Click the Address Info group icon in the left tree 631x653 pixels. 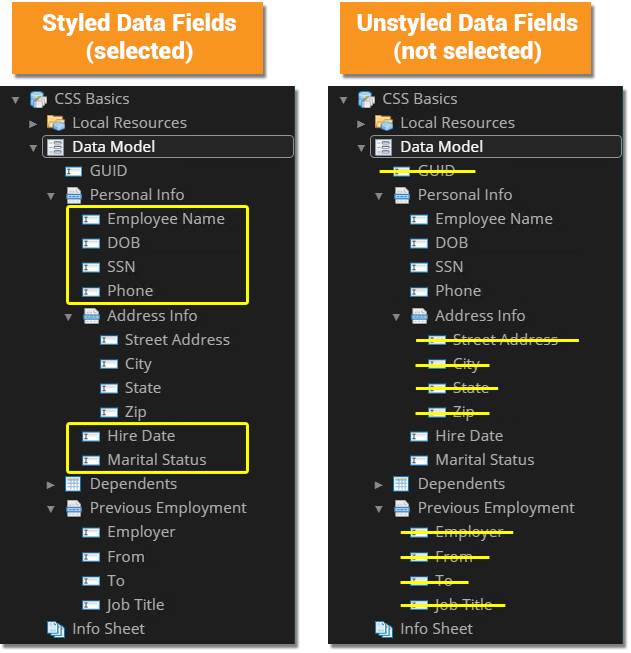91,316
